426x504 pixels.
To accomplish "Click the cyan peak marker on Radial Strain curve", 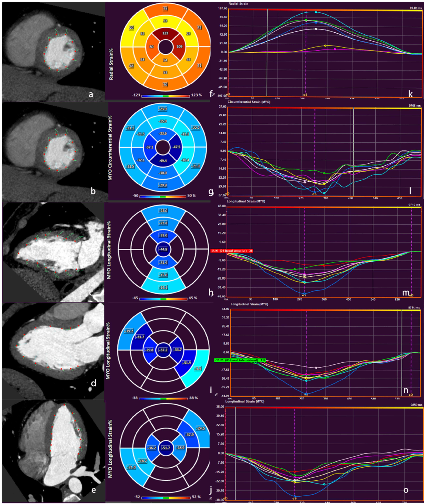I will pos(316,12).
